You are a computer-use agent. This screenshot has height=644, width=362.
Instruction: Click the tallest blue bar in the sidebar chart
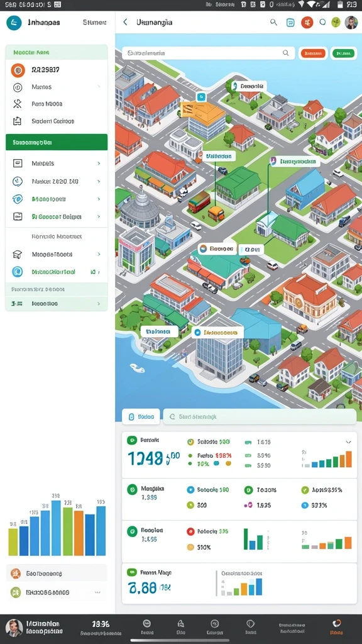coord(56,528)
